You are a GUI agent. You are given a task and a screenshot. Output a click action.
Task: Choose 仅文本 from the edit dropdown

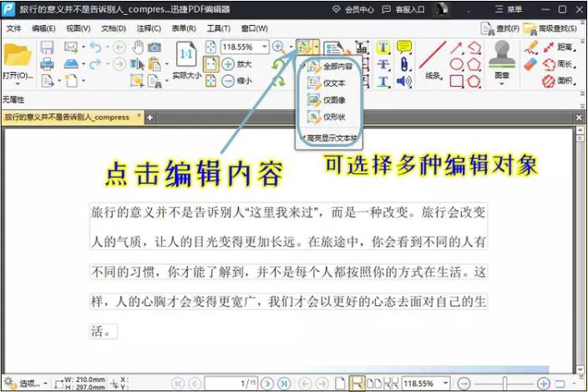pos(327,84)
